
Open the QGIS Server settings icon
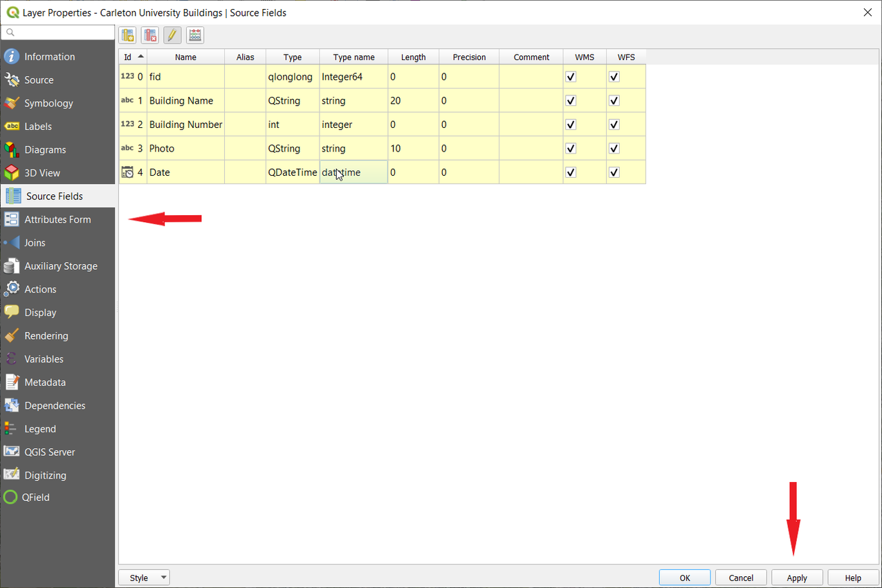click(x=12, y=452)
